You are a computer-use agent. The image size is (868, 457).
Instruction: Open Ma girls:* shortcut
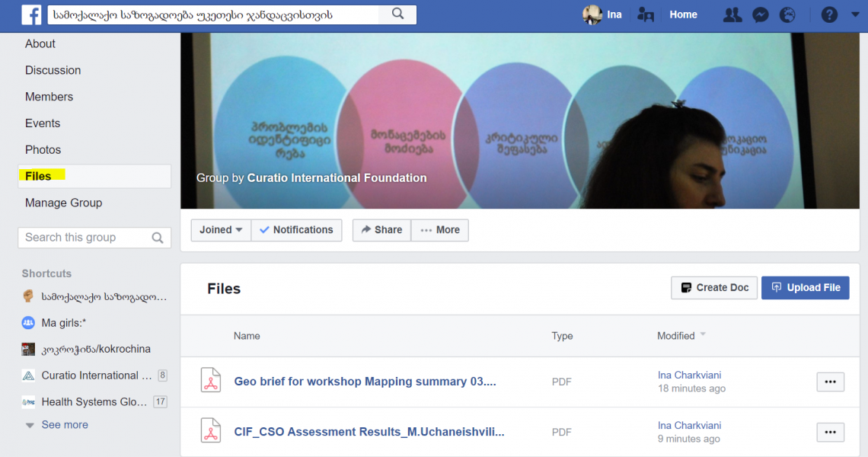[x=64, y=323]
